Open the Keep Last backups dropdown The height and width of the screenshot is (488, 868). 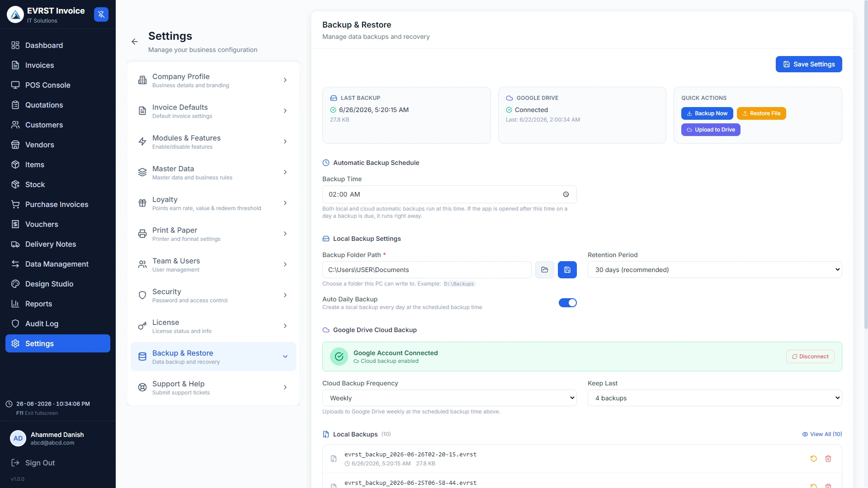coord(715,398)
